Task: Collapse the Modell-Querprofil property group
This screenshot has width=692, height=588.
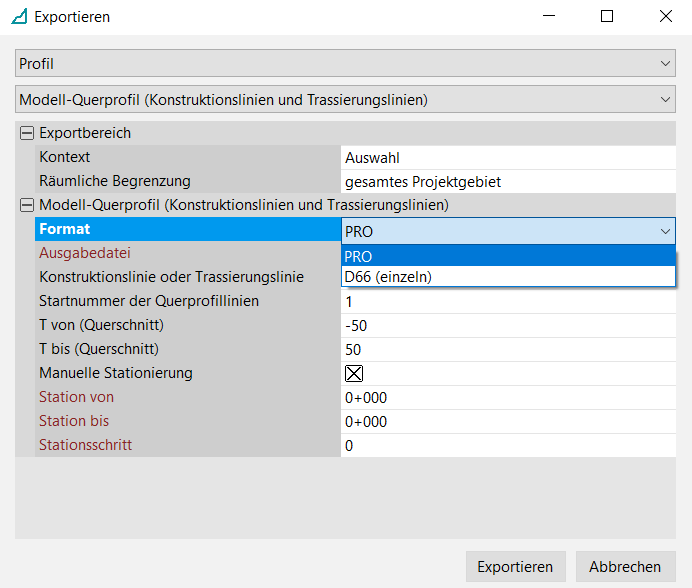Action: pos(26,205)
